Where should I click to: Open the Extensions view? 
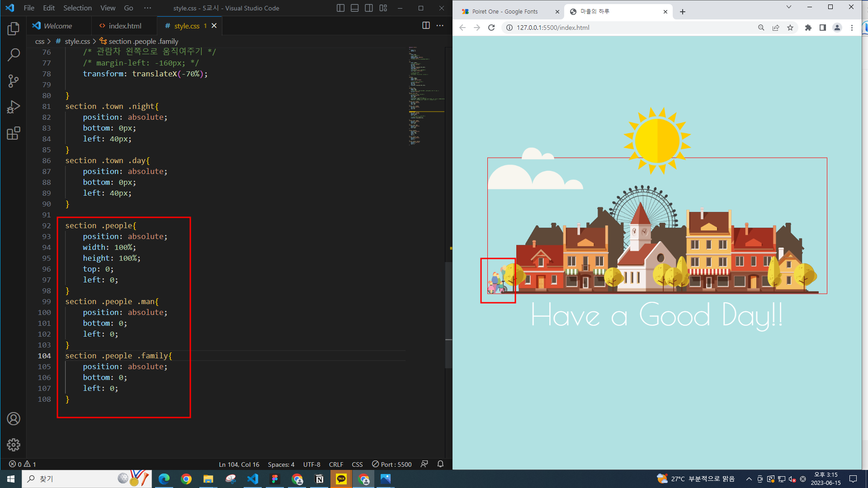pos(14,133)
